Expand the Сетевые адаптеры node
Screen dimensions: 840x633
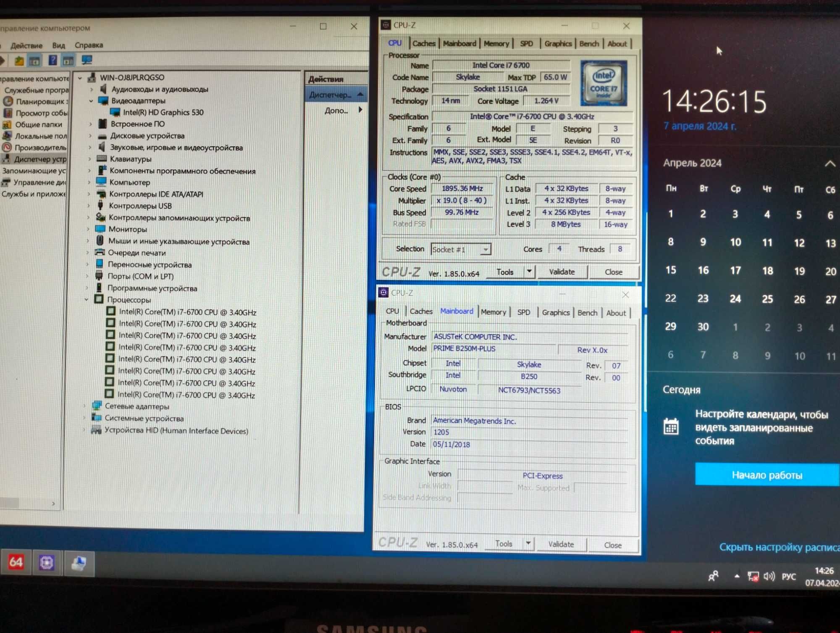coord(85,406)
